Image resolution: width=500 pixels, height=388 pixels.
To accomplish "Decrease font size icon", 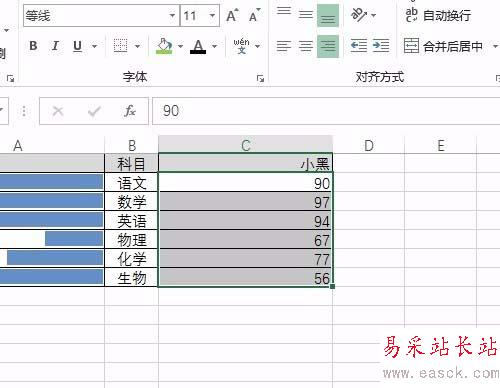I will click(254, 15).
